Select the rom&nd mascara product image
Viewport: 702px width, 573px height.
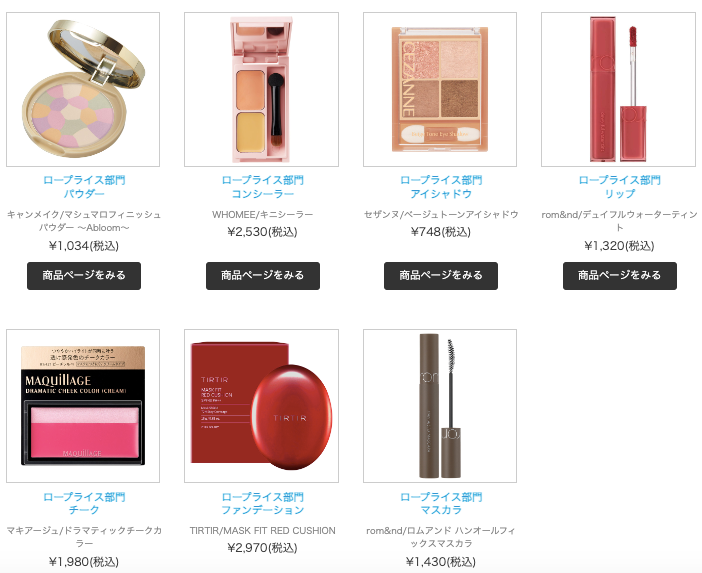[440, 406]
